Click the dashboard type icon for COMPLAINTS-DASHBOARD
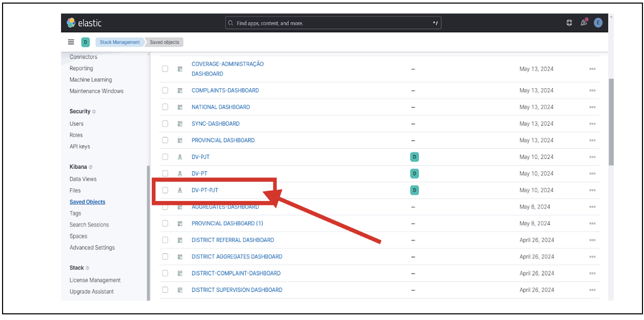 pos(180,91)
